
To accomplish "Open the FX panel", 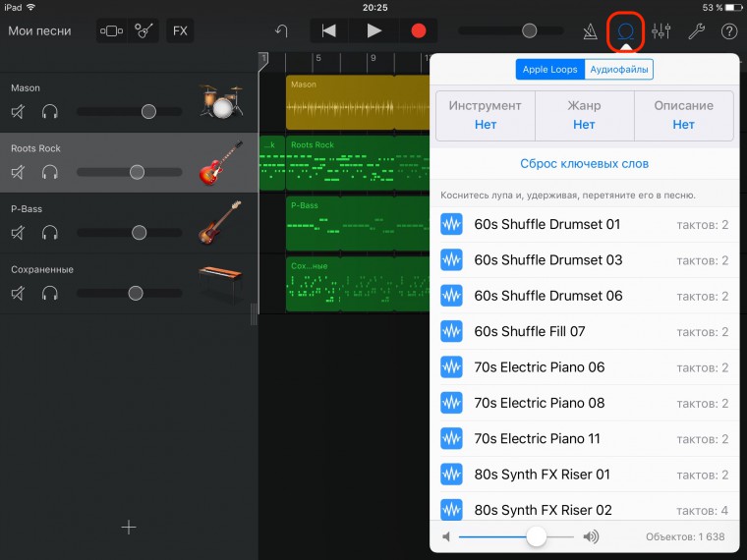I will pos(180,30).
